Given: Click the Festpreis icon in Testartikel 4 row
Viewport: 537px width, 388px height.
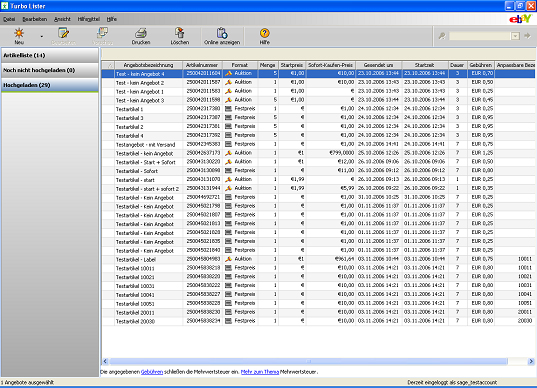Looking at the screenshot, I should [228, 135].
